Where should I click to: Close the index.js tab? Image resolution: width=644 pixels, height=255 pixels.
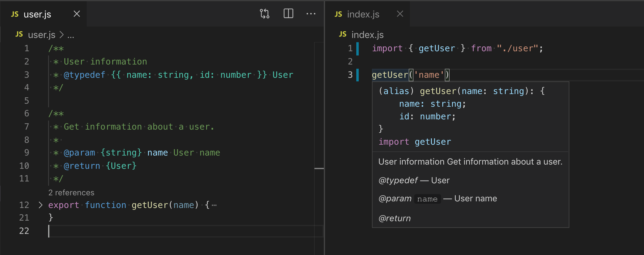point(400,14)
